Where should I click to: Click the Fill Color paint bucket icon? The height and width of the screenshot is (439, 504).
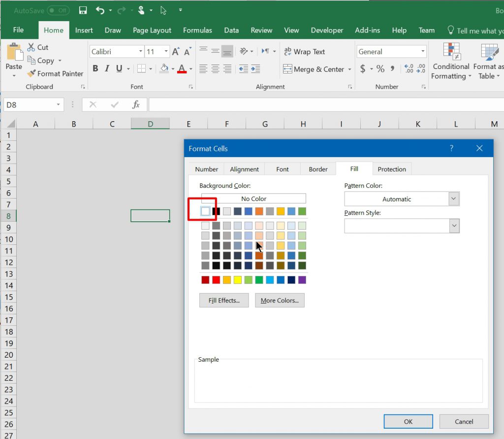[164, 68]
